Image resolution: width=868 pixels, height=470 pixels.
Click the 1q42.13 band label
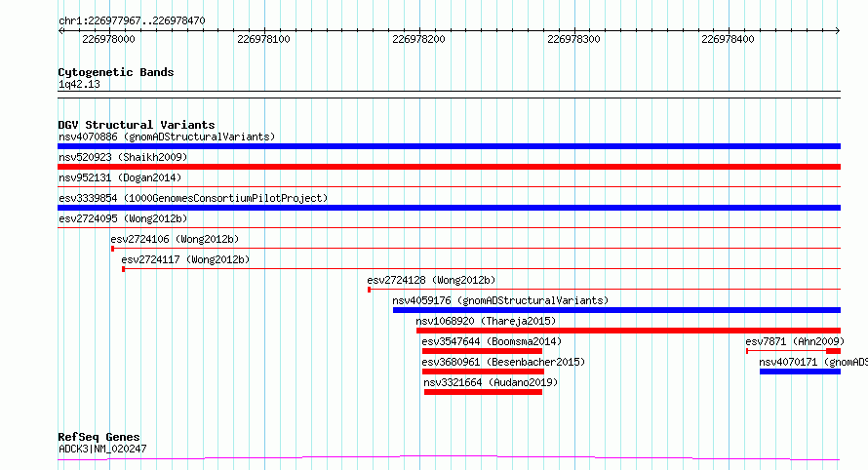pyautogui.click(x=79, y=84)
